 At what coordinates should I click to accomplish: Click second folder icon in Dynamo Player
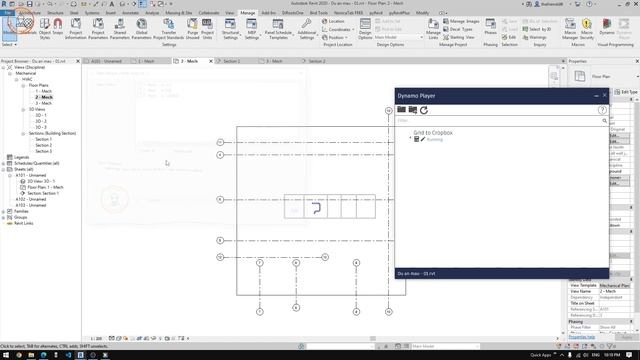tap(413, 110)
